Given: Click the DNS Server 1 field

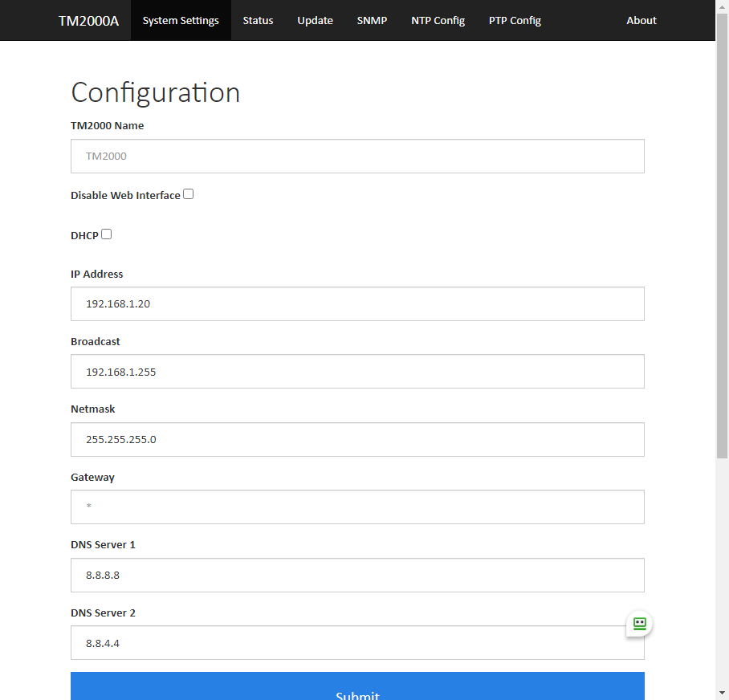Looking at the screenshot, I should [x=357, y=576].
